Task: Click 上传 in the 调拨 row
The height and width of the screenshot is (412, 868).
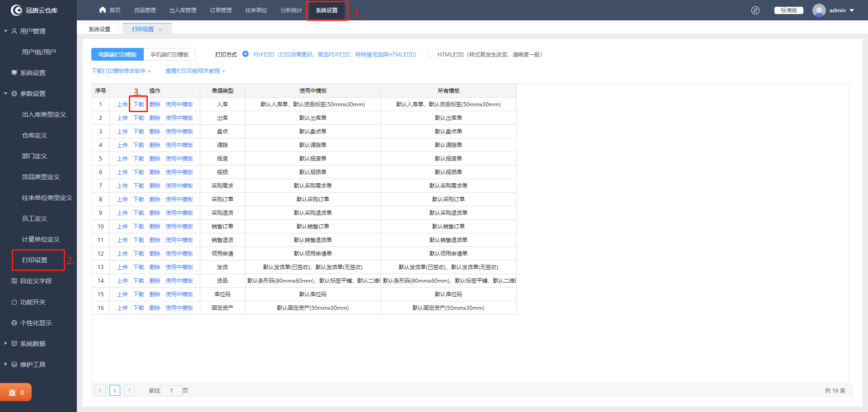Action: [x=122, y=145]
